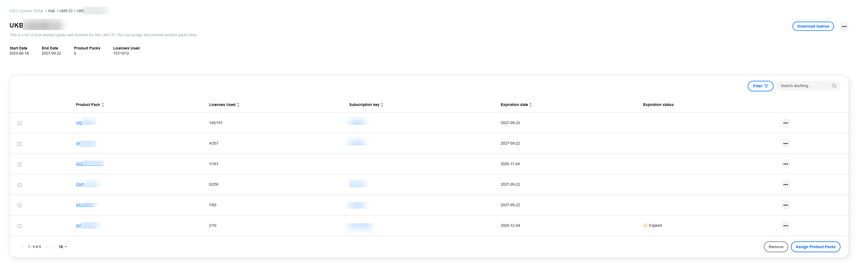Open the more options menu beside Download license
The height and width of the screenshot is (273, 868).
[x=844, y=26]
